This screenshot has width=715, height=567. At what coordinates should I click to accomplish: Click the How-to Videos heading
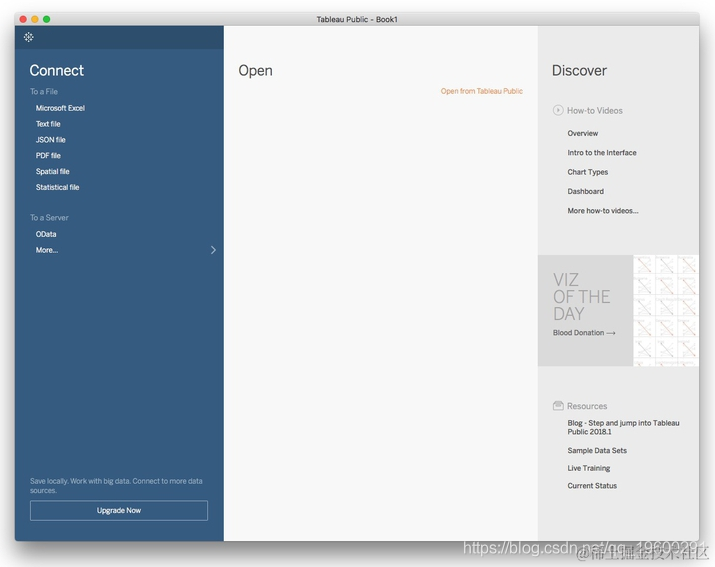click(x=595, y=110)
